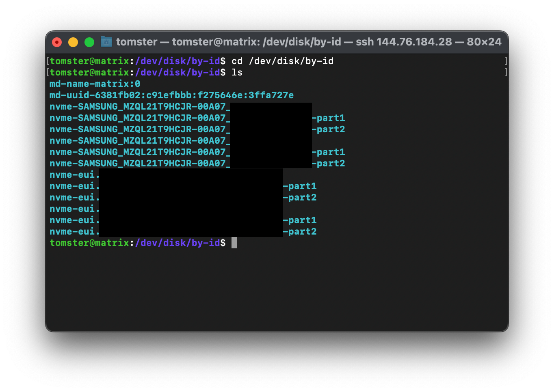Click the md-uuid-6381fb02 listing line
The width and height of the screenshot is (554, 392).
(171, 95)
